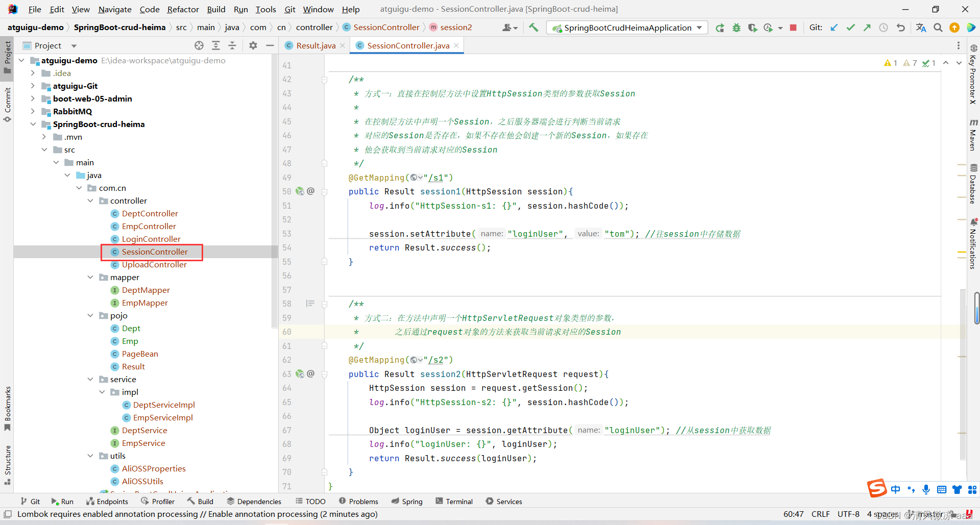This screenshot has height=525, width=980.
Task: Expand the .idea folder
Action: coord(33,73)
